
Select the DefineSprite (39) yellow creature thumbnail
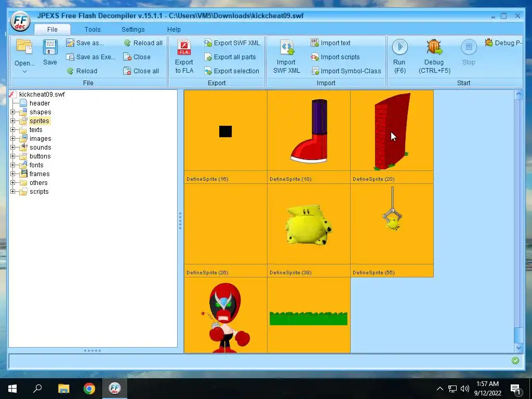pos(309,224)
